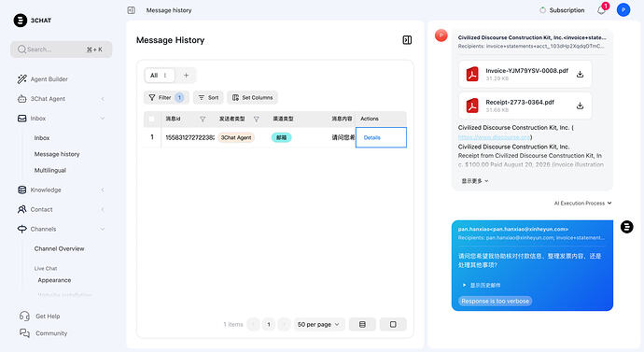Click message id 15583127272238

click(x=189, y=137)
